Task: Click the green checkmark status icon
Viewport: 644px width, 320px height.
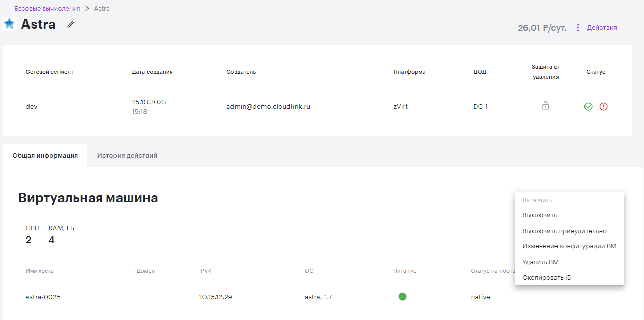Action: click(589, 107)
